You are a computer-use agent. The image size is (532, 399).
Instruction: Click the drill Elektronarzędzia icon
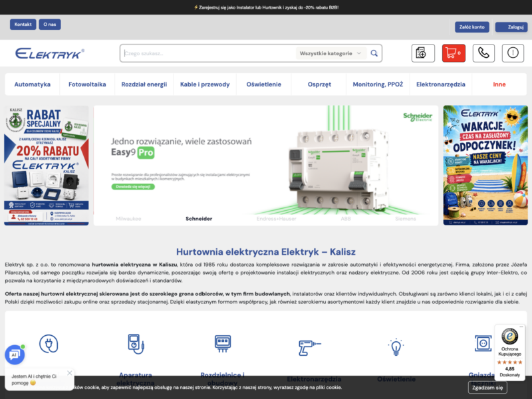(x=309, y=348)
